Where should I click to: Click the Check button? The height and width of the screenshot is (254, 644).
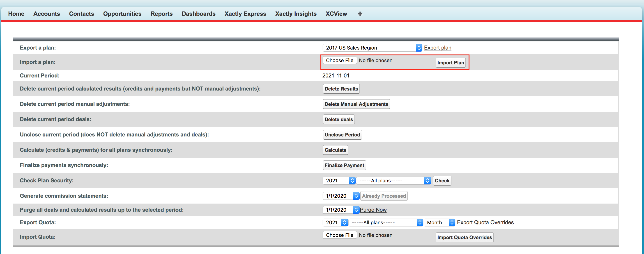pos(442,181)
